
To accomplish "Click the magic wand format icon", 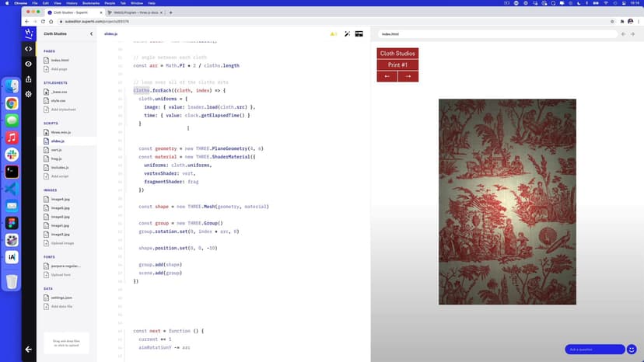I will (x=347, y=34).
